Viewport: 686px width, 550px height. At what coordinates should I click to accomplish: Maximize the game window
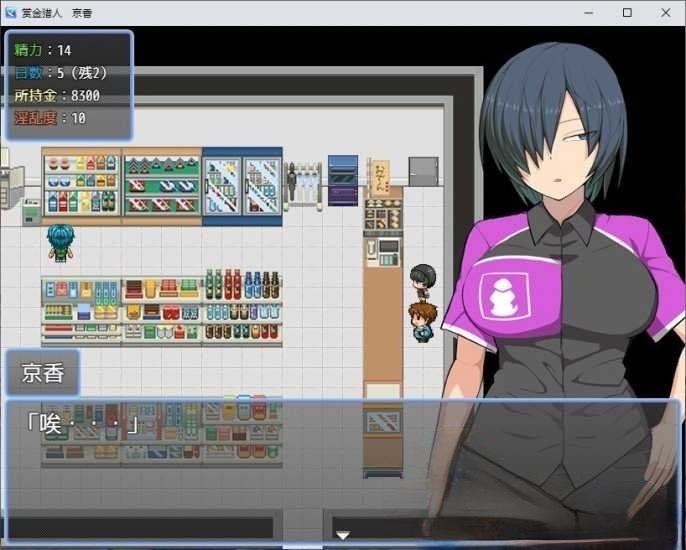(627, 12)
